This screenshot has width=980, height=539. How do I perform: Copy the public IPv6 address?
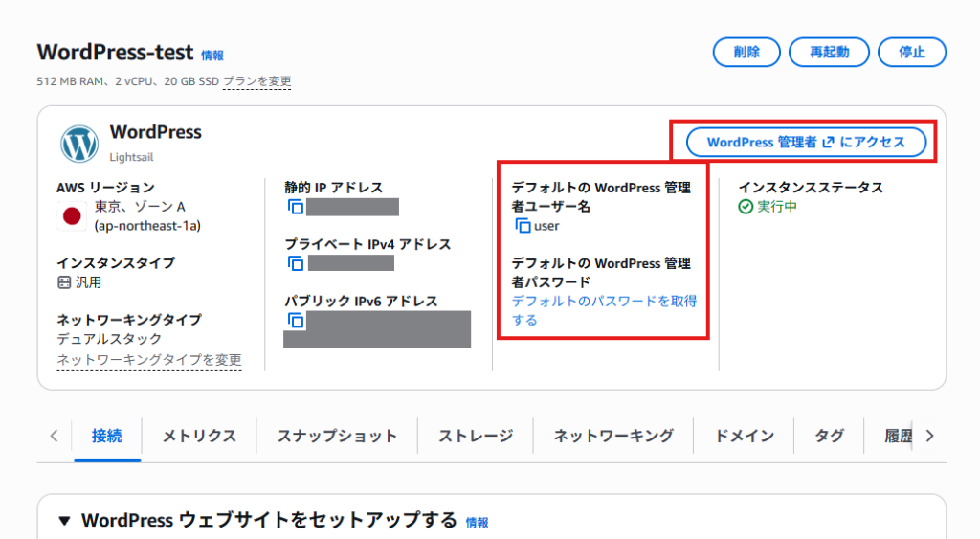[x=296, y=320]
